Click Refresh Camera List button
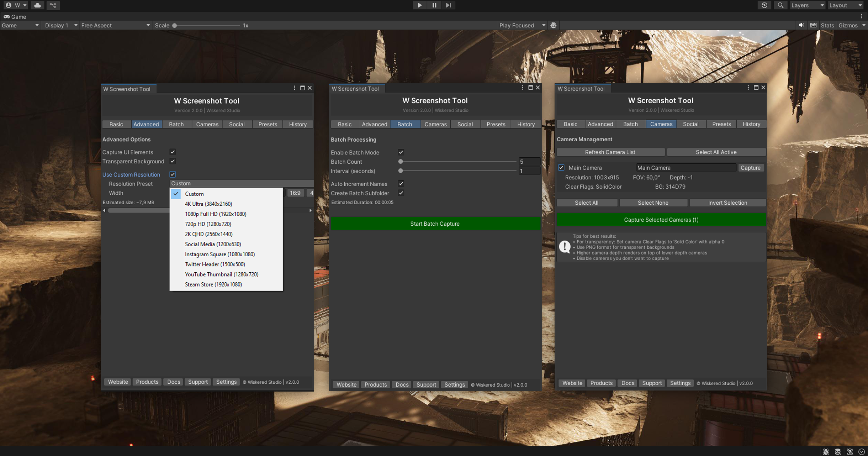Image resolution: width=868 pixels, height=456 pixels. coord(610,152)
